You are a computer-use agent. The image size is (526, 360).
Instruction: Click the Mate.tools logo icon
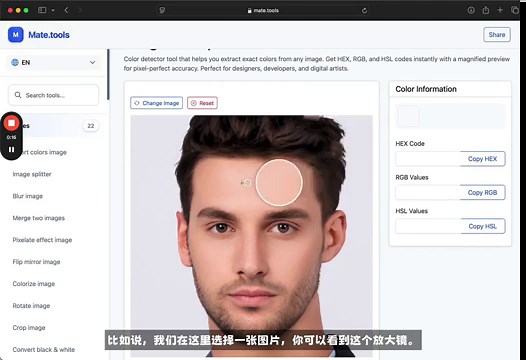point(16,35)
